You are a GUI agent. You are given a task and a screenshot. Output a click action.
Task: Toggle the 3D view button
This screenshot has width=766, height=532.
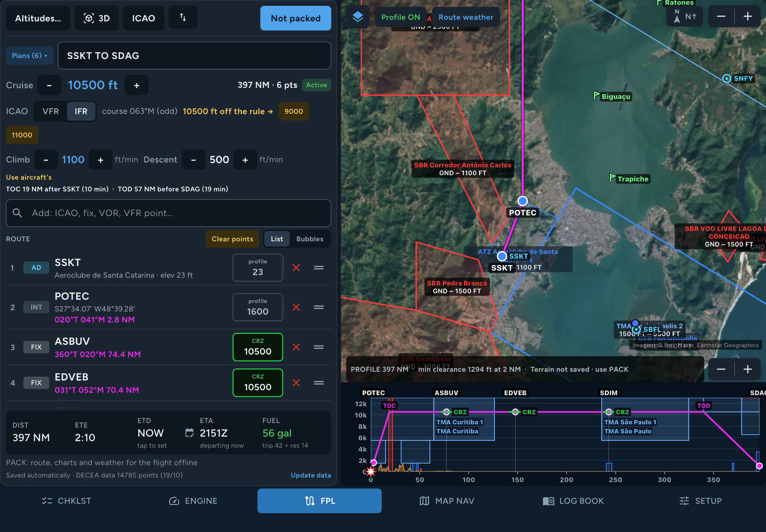tap(97, 18)
